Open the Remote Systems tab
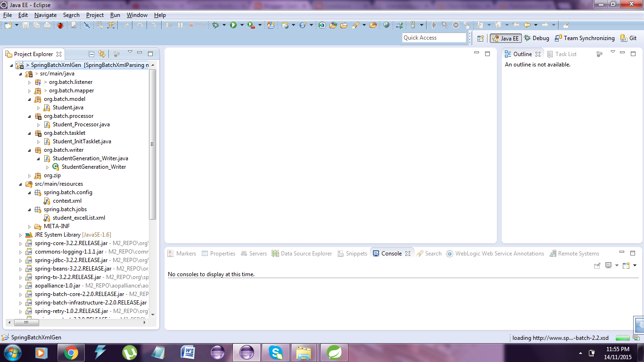The image size is (644, 362). (574, 254)
